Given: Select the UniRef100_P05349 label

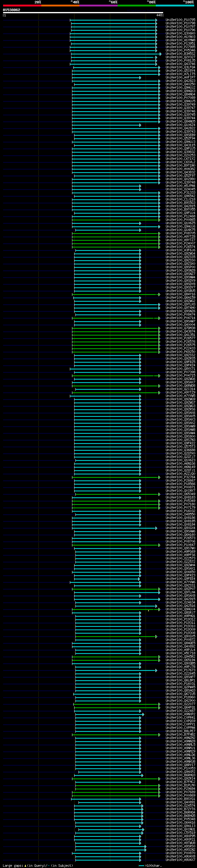Looking at the screenshot, I should click(x=180, y=501).
